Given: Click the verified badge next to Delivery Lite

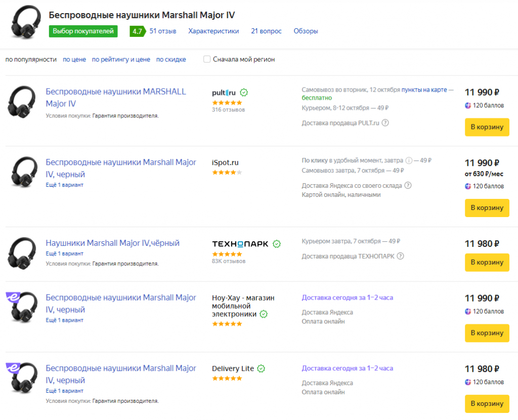Looking at the screenshot, I should pos(261,368).
